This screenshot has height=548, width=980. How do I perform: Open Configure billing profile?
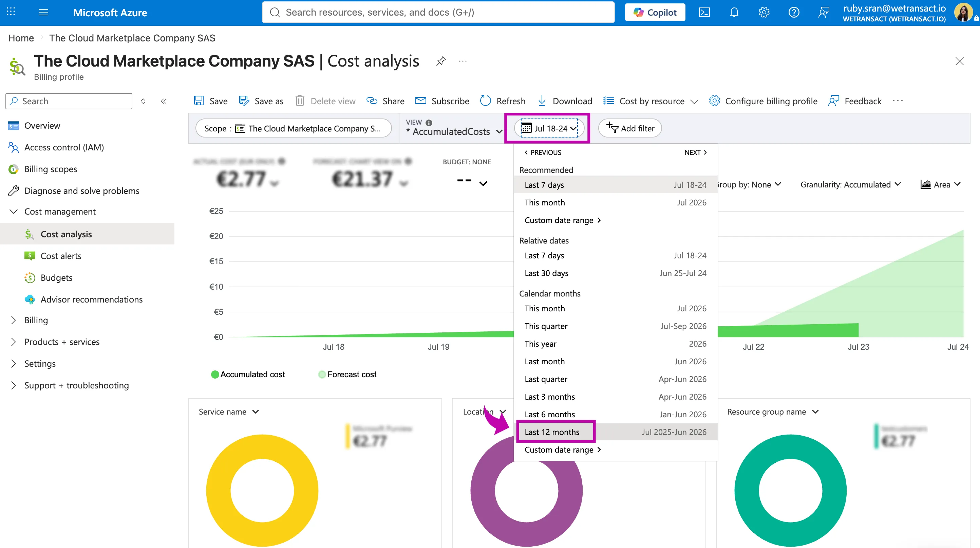[763, 101]
